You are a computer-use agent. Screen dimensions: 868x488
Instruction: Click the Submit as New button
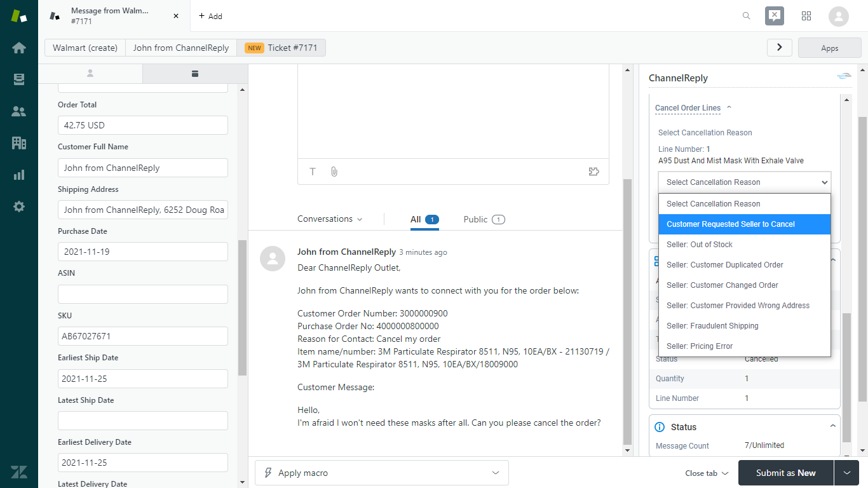click(786, 473)
